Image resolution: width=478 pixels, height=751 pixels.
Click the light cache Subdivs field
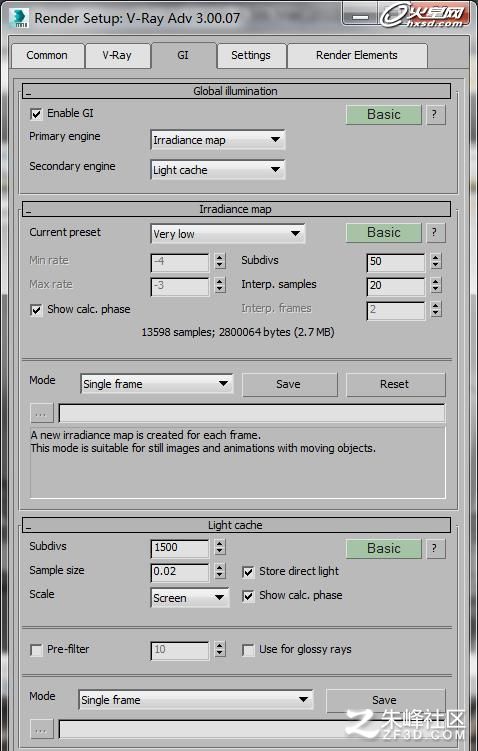[x=180, y=548]
